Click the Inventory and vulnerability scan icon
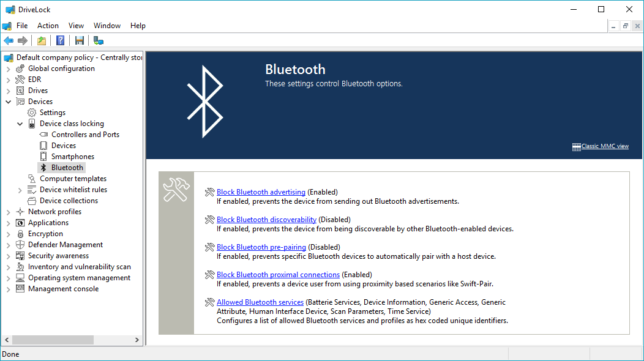 pyautogui.click(x=20, y=267)
